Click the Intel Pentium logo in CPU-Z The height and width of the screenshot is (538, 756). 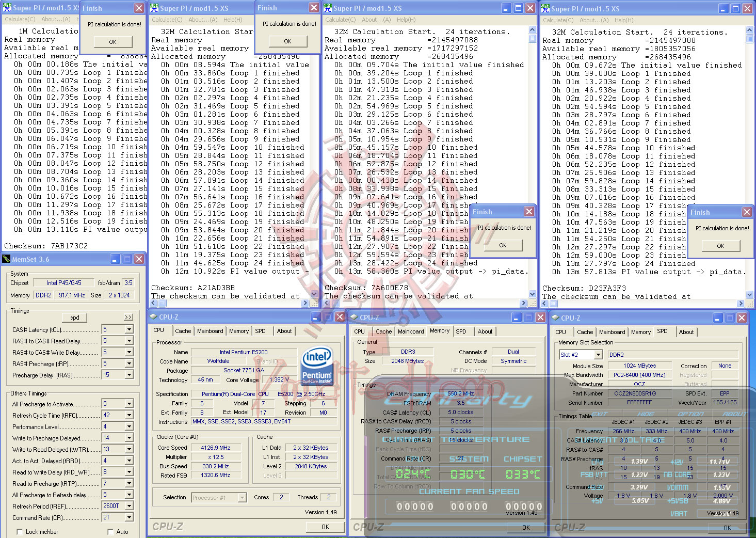click(x=317, y=366)
